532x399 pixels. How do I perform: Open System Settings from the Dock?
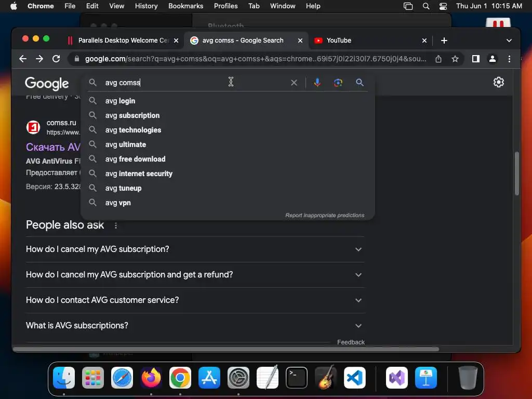(238, 378)
